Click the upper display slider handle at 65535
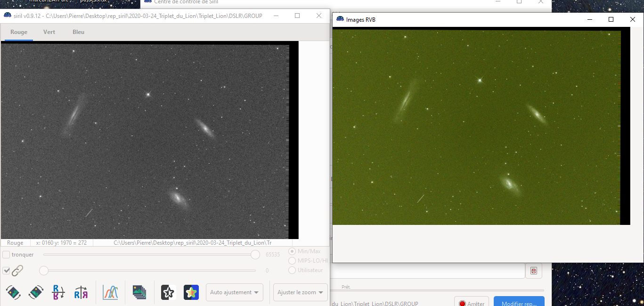The image size is (644, 306). click(255, 255)
